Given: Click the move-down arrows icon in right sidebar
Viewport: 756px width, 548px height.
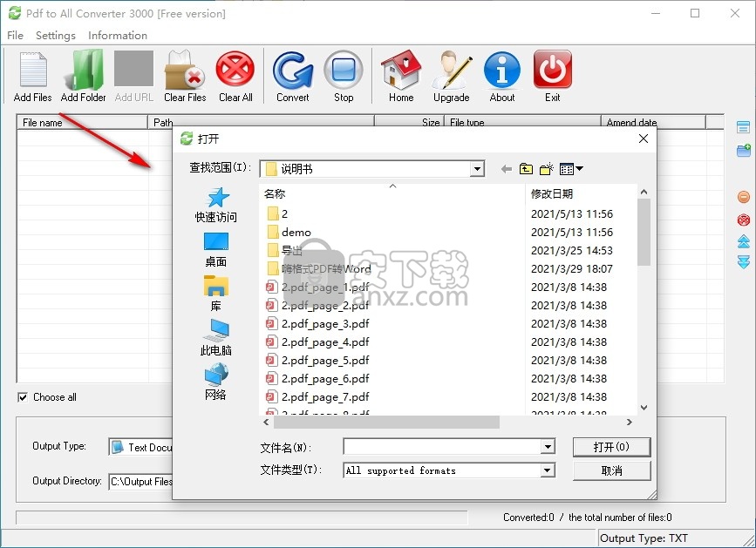Looking at the screenshot, I should click(744, 262).
